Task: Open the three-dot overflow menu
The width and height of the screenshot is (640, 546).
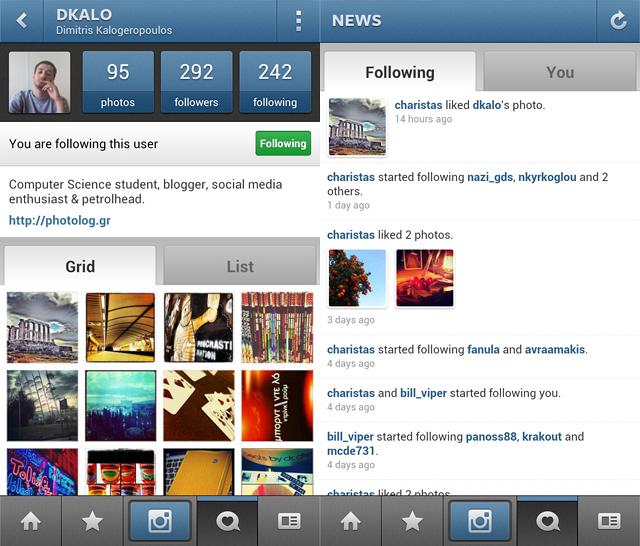Action: click(298, 21)
